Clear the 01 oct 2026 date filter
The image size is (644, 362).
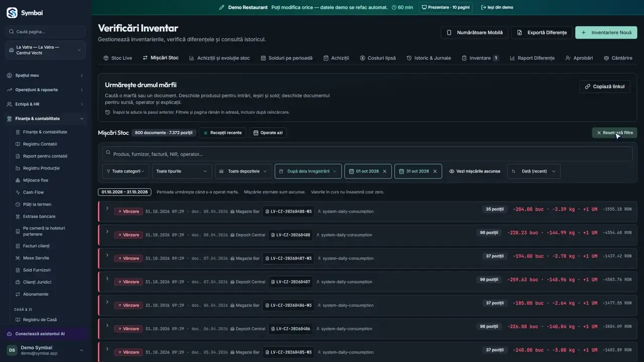tap(385, 171)
